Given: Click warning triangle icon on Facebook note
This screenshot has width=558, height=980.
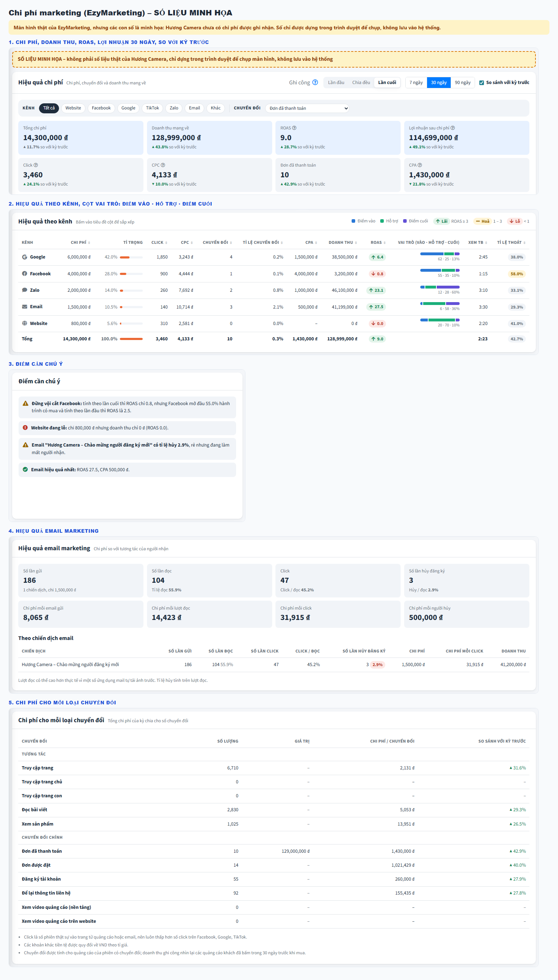Looking at the screenshot, I should tap(26, 403).
